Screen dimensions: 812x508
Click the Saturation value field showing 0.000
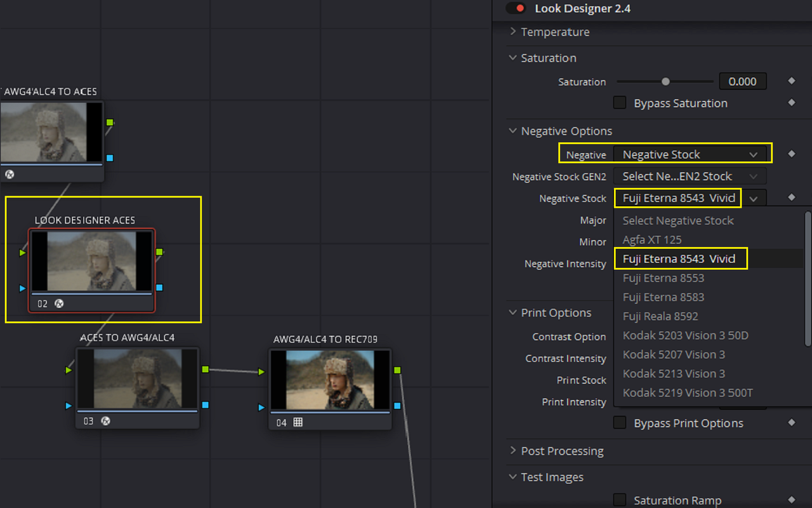click(742, 81)
